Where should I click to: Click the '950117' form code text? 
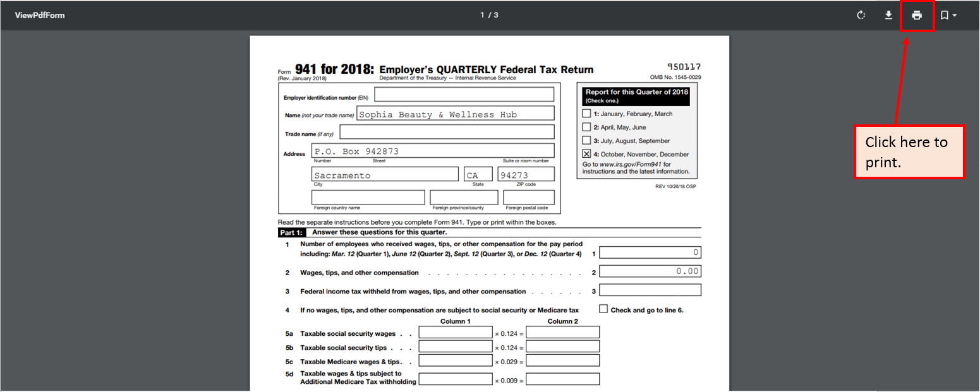pyautogui.click(x=684, y=67)
